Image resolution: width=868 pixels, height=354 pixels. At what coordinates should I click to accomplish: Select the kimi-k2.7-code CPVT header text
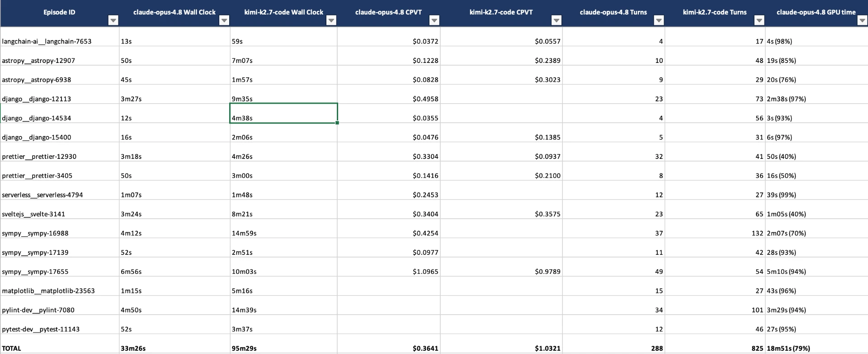(x=501, y=12)
